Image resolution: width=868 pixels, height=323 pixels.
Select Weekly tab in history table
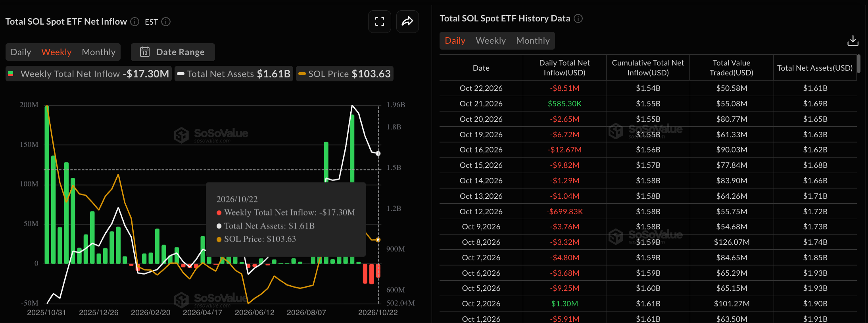tap(491, 40)
